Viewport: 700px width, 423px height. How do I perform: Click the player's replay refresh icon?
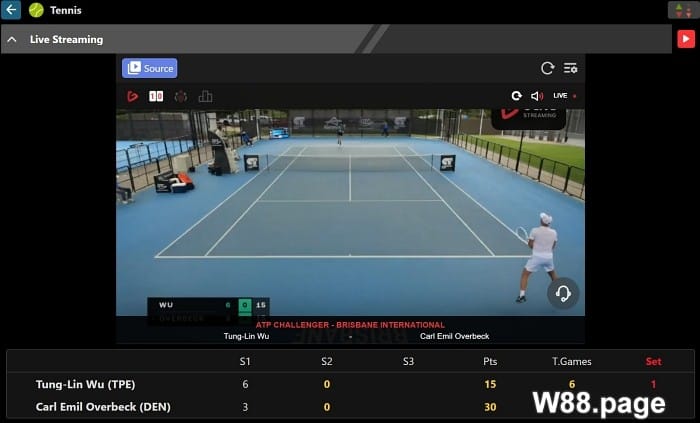(x=517, y=96)
